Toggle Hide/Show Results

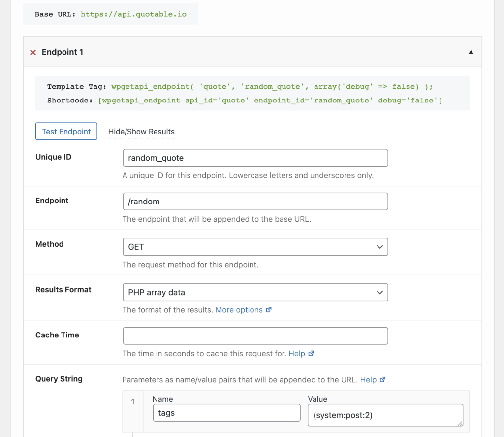coord(140,132)
